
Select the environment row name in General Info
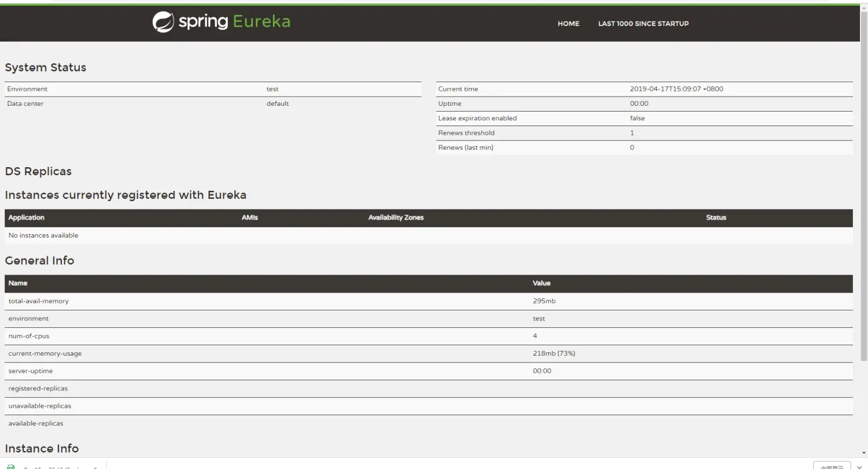[x=28, y=319]
